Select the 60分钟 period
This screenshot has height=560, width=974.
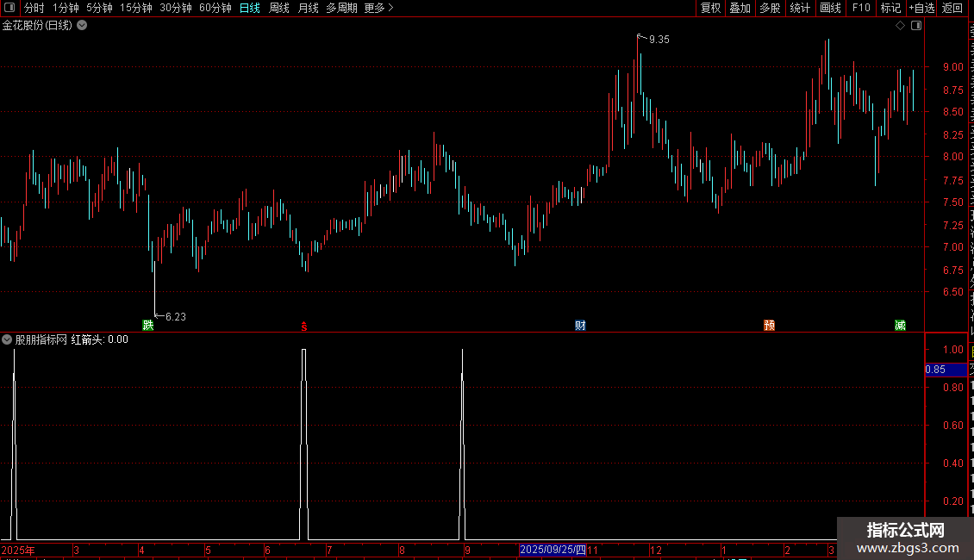(x=215, y=8)
